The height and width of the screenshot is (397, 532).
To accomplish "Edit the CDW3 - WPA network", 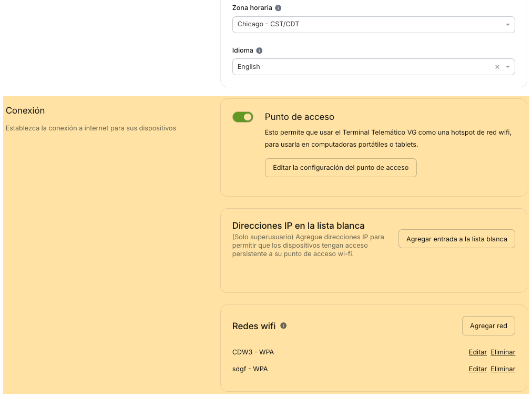I will pyautogui.click(x=477, y=352).
